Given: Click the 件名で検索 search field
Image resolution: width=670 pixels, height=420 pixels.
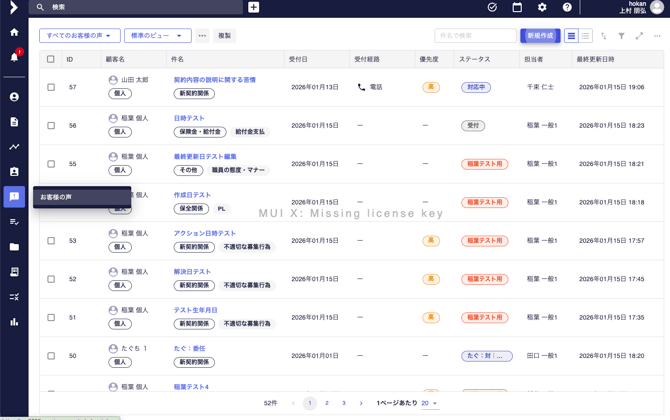Looking at the screenshot, I should click(475, 36).
